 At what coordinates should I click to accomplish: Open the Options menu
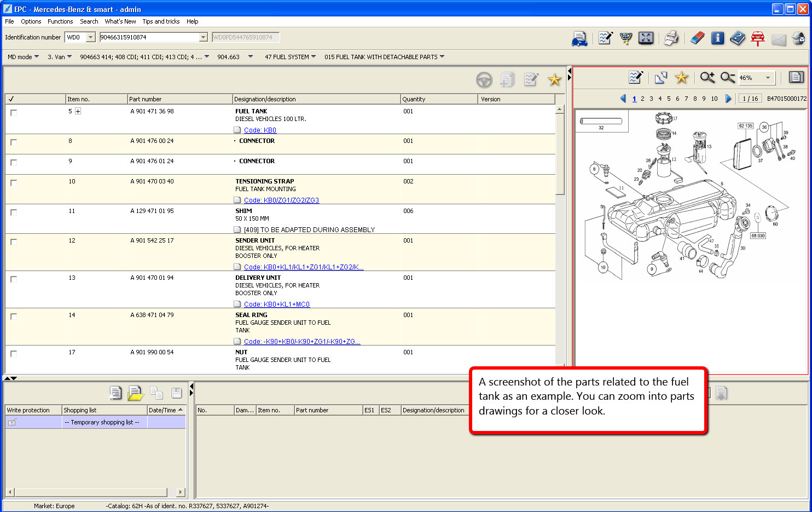click(31, 21)
